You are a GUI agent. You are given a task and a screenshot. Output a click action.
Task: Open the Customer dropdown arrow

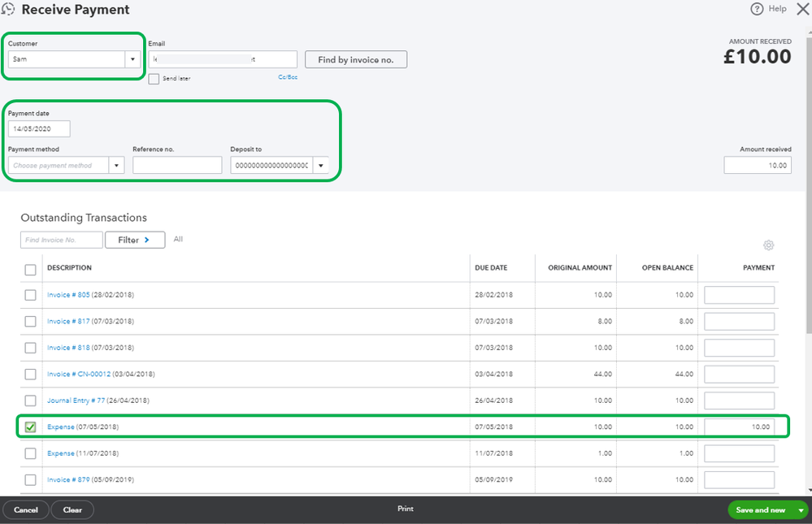(x=132, y=59)
